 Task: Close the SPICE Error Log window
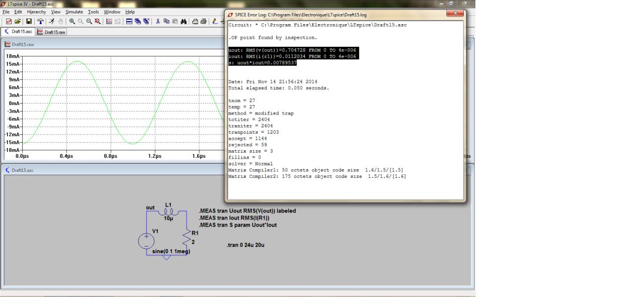tap(455, 14)
